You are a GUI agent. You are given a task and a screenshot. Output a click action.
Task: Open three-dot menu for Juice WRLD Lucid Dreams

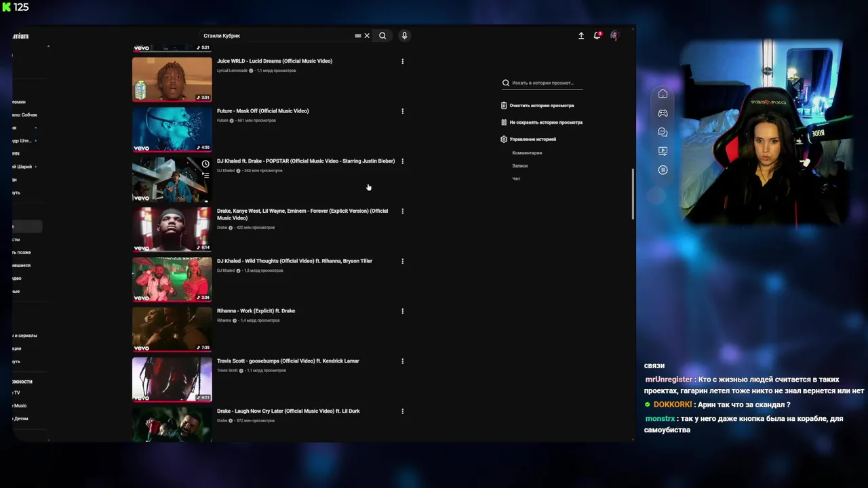403,61
